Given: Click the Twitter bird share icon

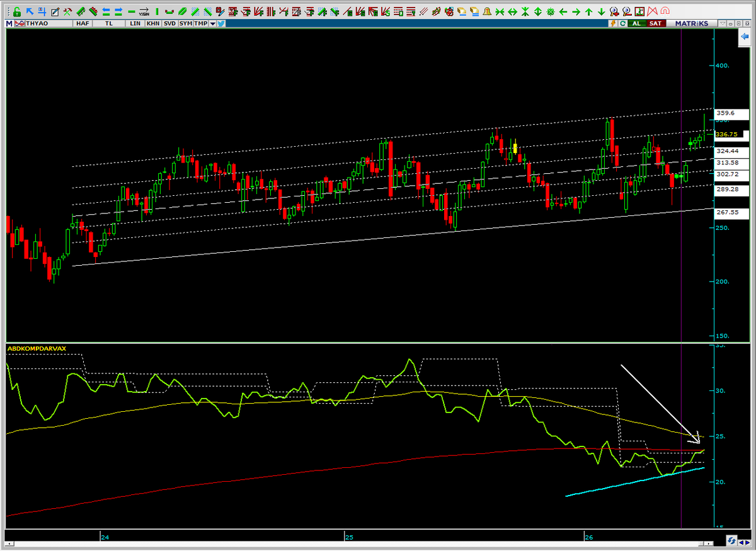Looking at the screenshot, I should 221,23.
